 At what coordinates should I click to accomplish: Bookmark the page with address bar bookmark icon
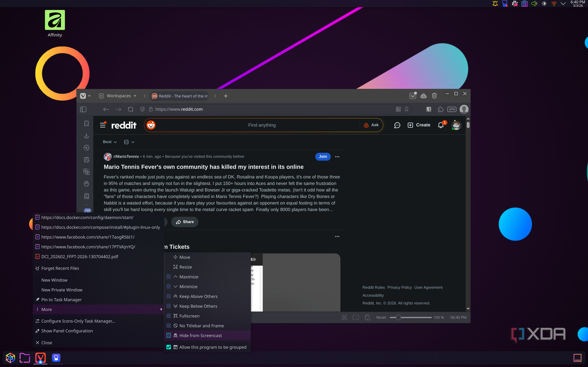click(407, 109)
